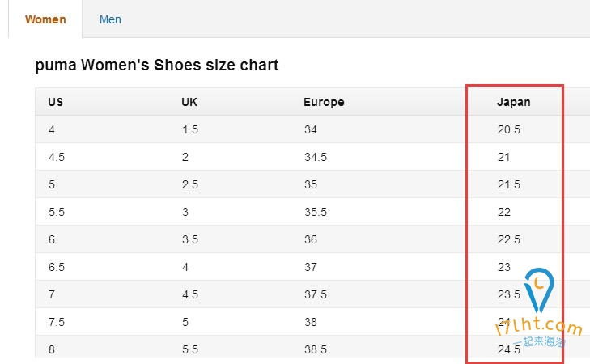Click Japan size 20.5 cell
This screenshot has height=364, width=590.
point(509,129)
